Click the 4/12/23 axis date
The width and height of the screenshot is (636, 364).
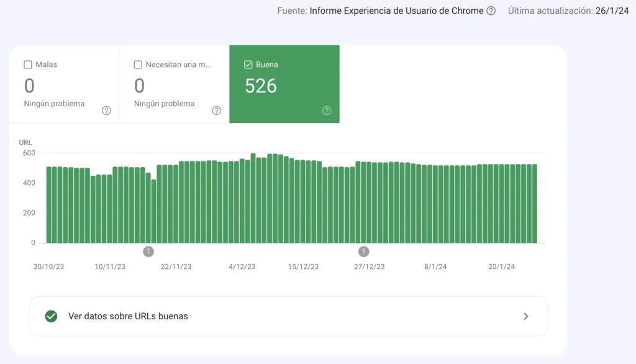click(242, 266)
